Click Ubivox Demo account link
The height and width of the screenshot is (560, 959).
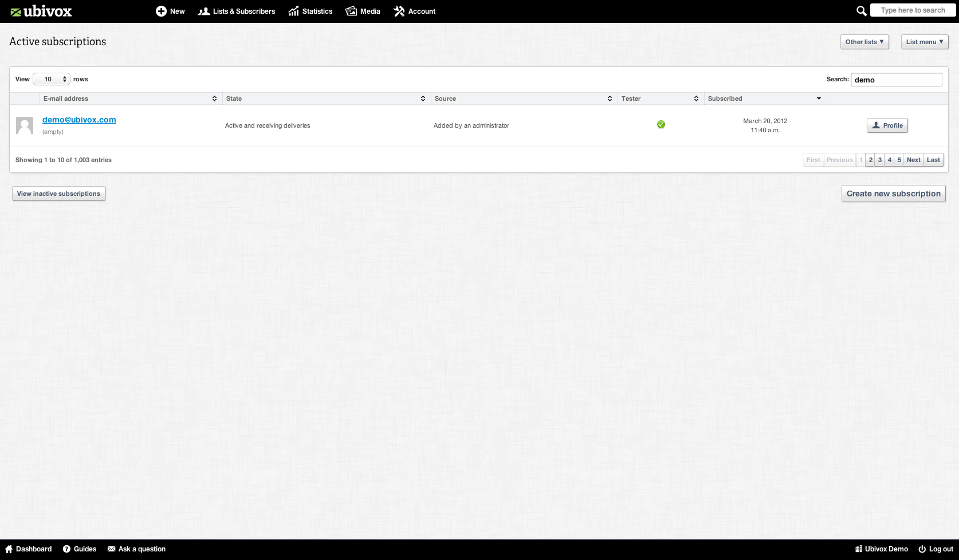coord(882,549)
